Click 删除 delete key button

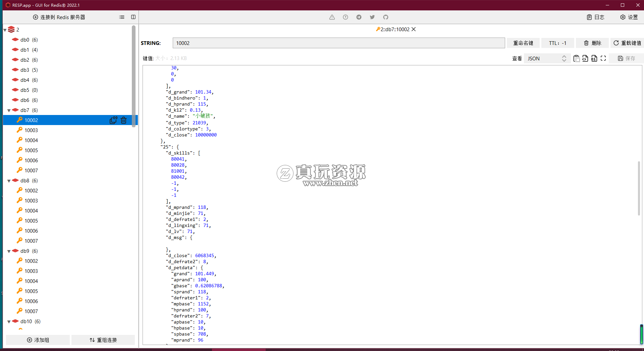pos(592,43)
